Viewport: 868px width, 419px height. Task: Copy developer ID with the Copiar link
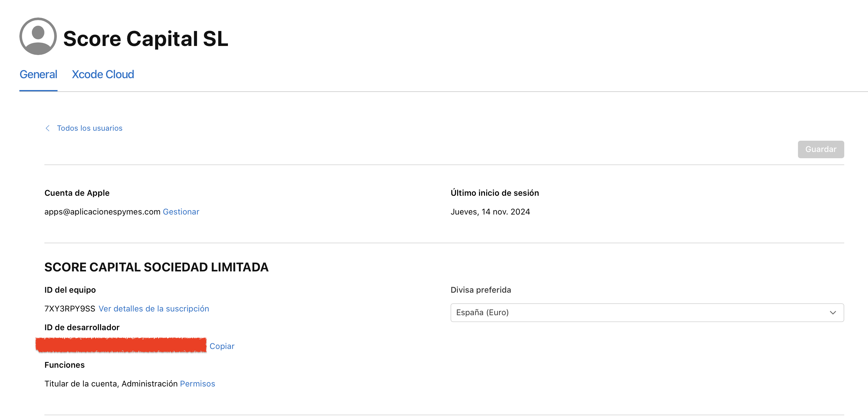click(222, 346)
